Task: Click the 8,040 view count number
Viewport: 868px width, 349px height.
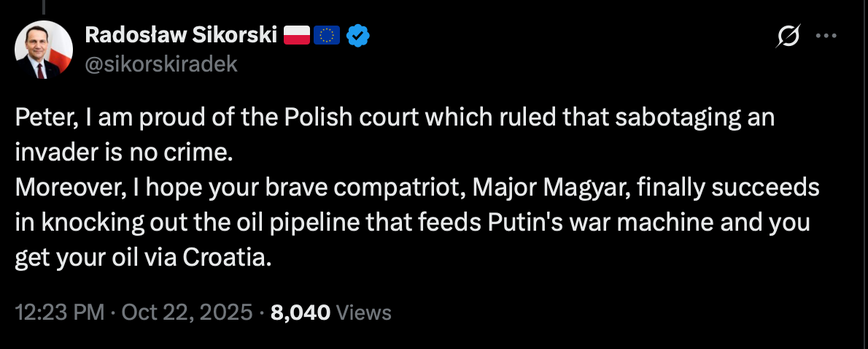Action: (301, 313)
